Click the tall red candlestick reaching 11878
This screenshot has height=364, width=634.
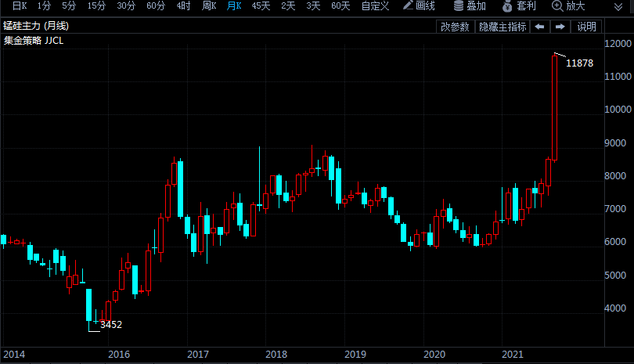tap(555, 107)
